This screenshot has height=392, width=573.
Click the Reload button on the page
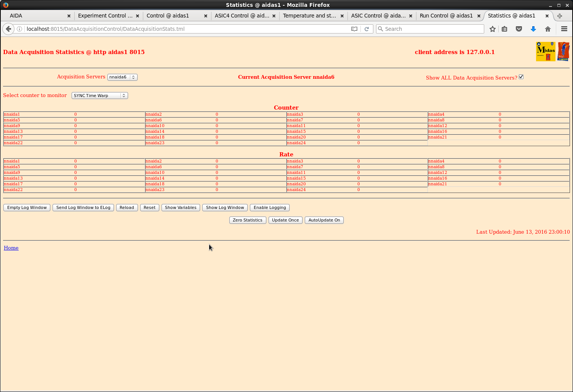pos(127,207)
